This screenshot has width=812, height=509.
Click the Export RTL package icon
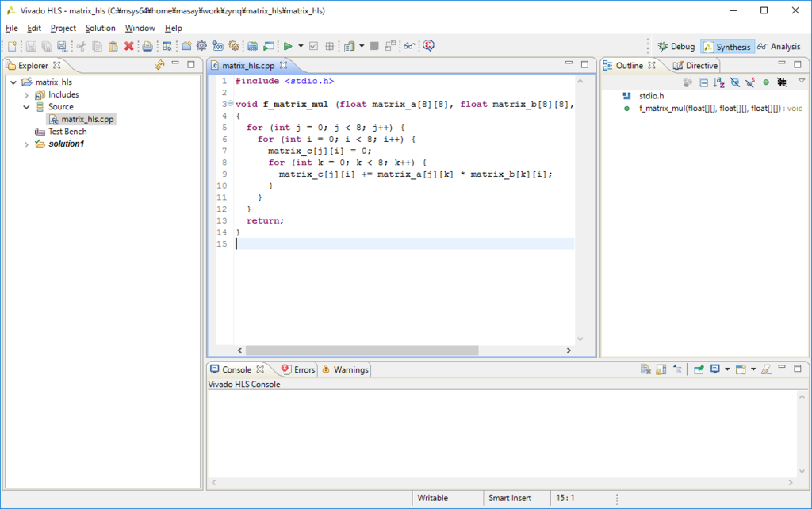pyautogui.click(x=350, y=46)
